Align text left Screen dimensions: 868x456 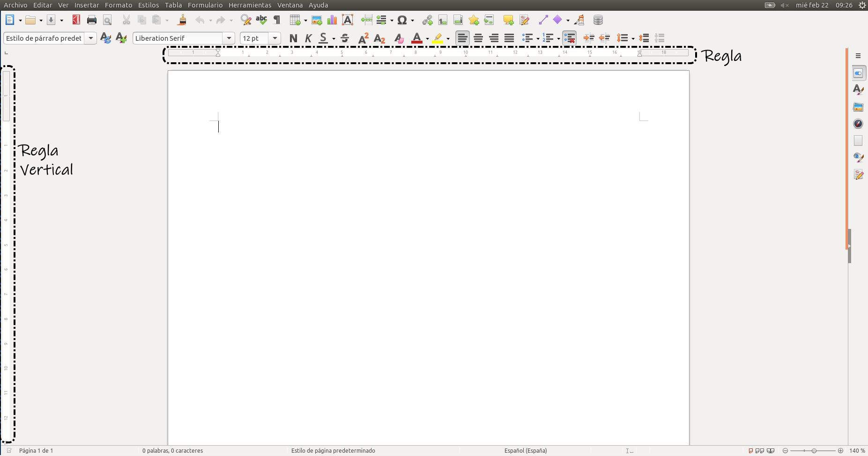[x=462, y=38]
